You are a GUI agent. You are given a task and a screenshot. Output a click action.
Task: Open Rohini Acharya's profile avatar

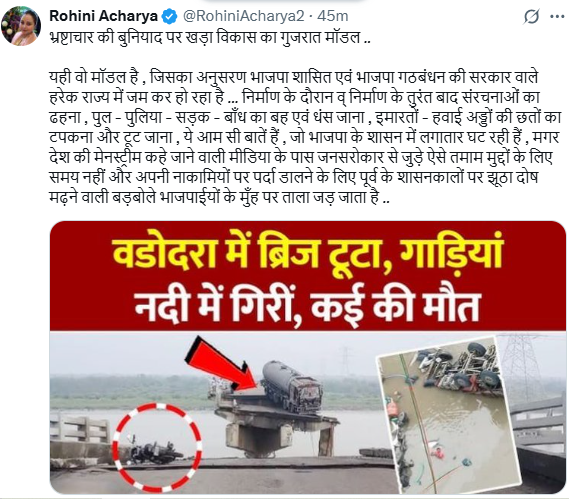point(21,26)
